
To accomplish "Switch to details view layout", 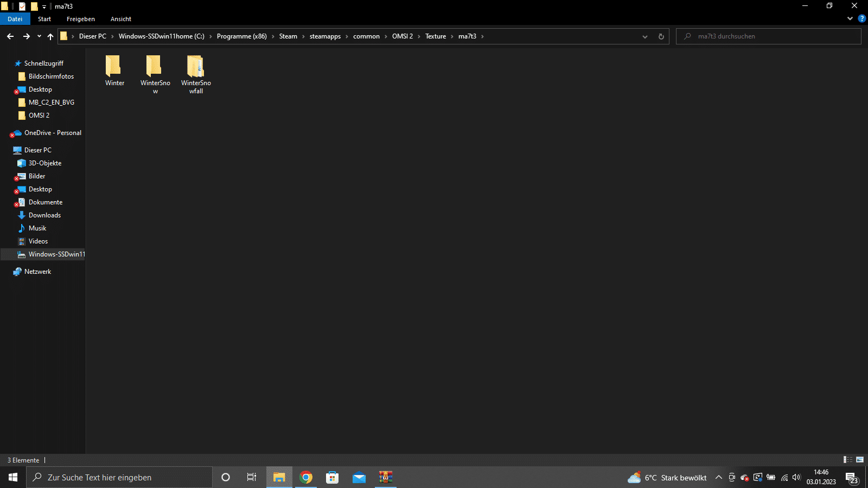I will [848, 460].
